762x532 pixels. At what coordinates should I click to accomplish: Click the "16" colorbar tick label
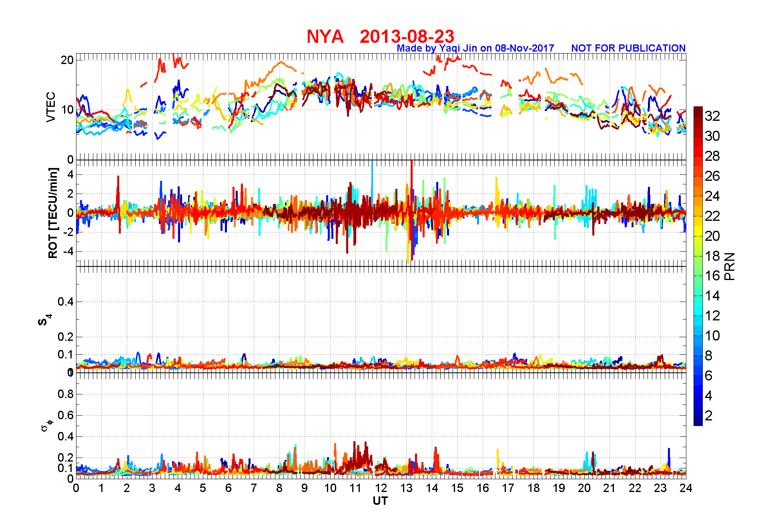712,276
